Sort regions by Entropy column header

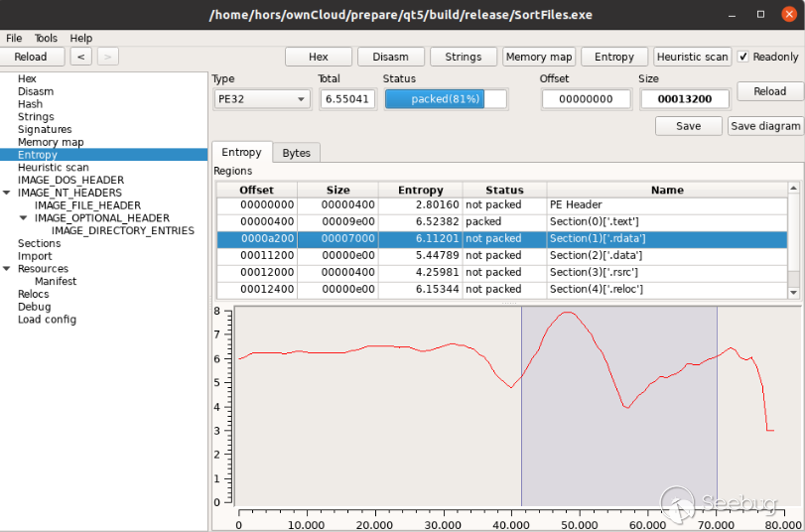pyautogui.click(x=420, y=190)
